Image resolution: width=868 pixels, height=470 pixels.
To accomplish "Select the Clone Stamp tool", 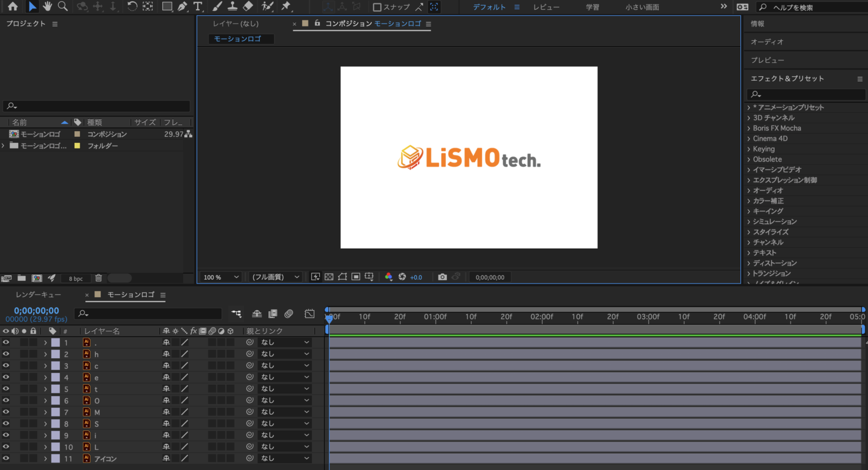I will click(x=232, y=6).
